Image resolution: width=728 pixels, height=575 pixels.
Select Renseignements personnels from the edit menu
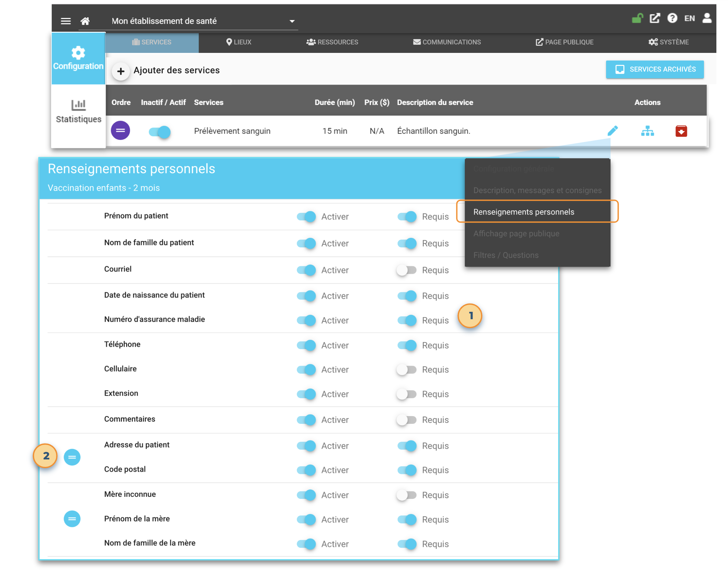click(524, 212)
